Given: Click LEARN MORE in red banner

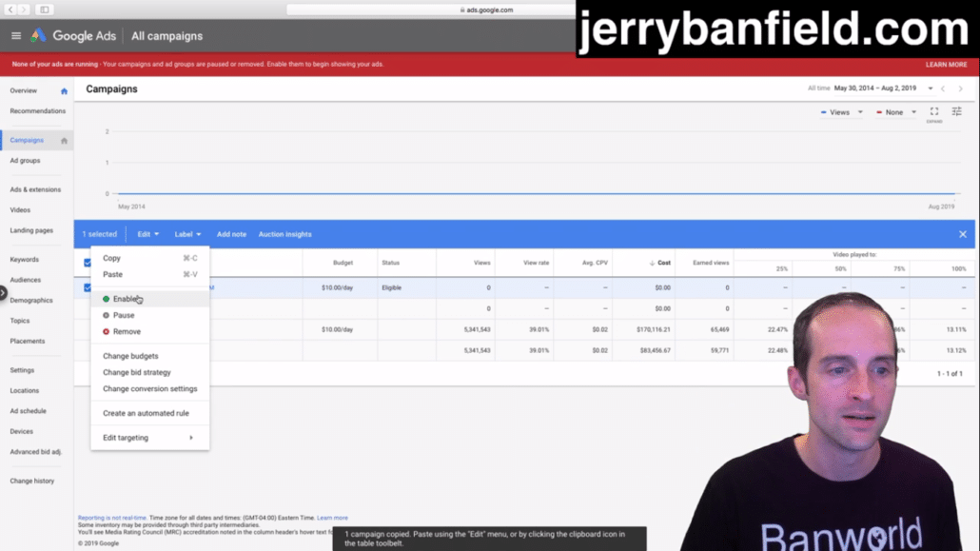Looking at the screenshot, I should (x=947, y=65).
